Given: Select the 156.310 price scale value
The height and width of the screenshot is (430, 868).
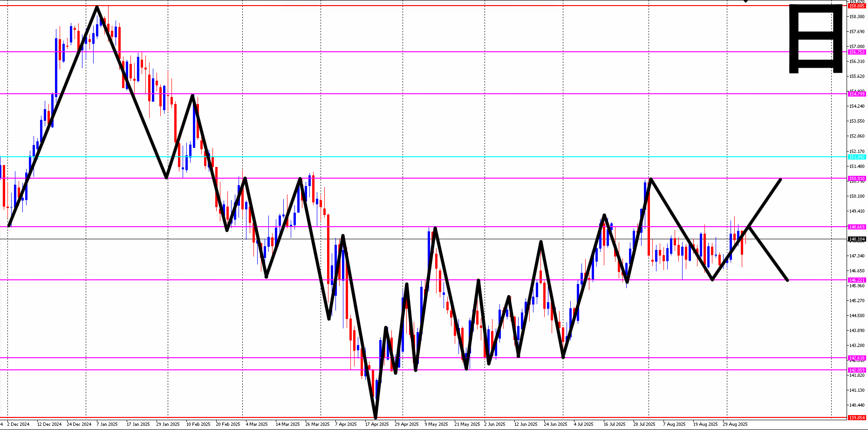Looking at the screenshot, I should pos(857,62).
